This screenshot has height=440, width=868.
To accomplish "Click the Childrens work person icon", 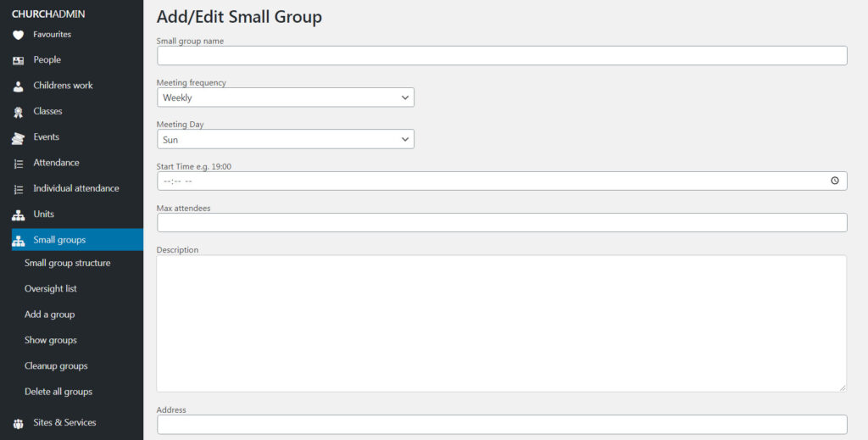I will pos(18,86).
